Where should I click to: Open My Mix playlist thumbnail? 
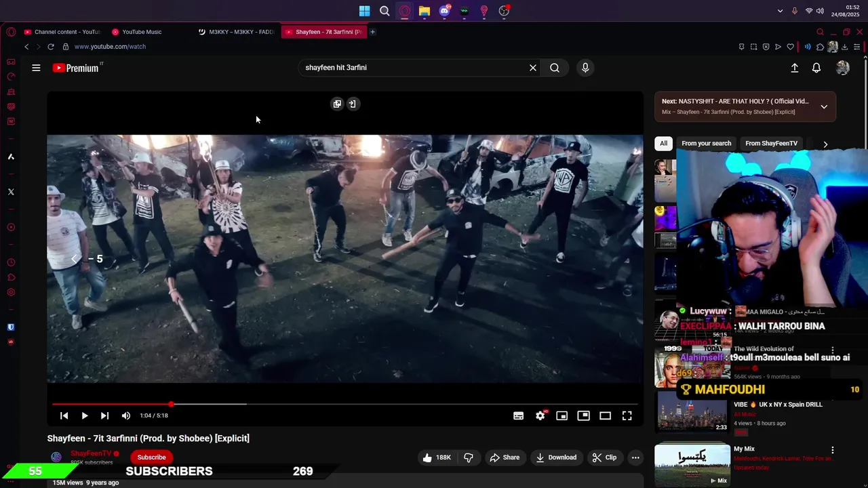692,464
